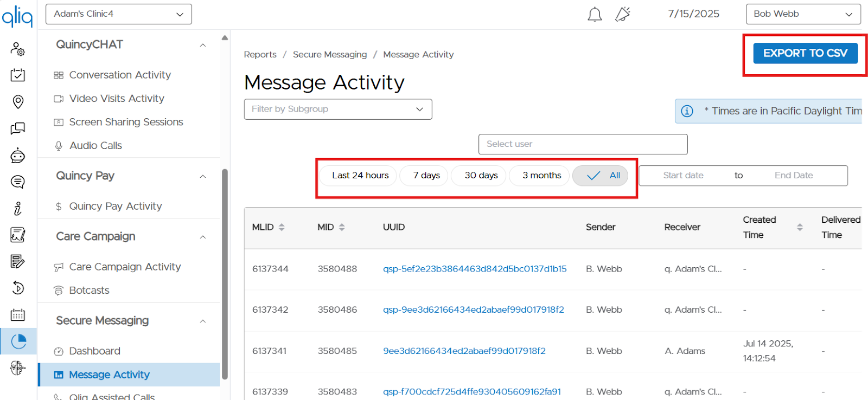Click the Select user input field

tap(583, 144)
